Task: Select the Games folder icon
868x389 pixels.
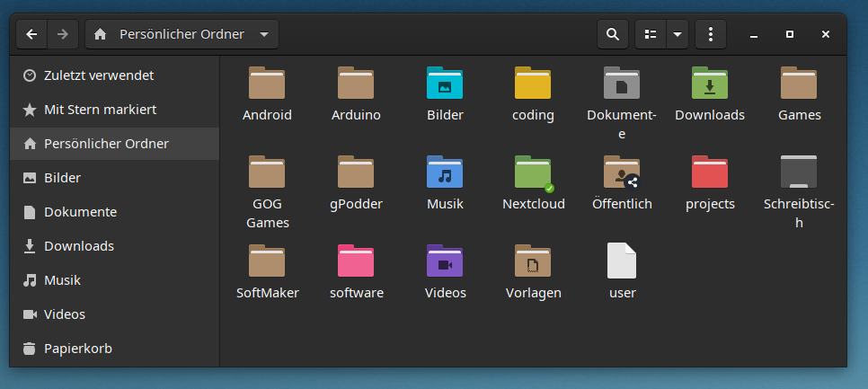Action: click(799, 83)
